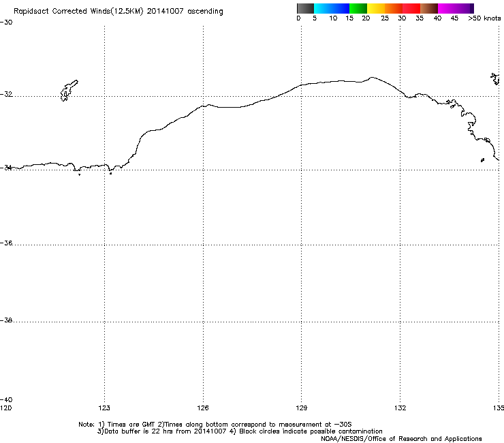
Task: Click the orange 25-30 knots color band
Action: tap(394, 8)
